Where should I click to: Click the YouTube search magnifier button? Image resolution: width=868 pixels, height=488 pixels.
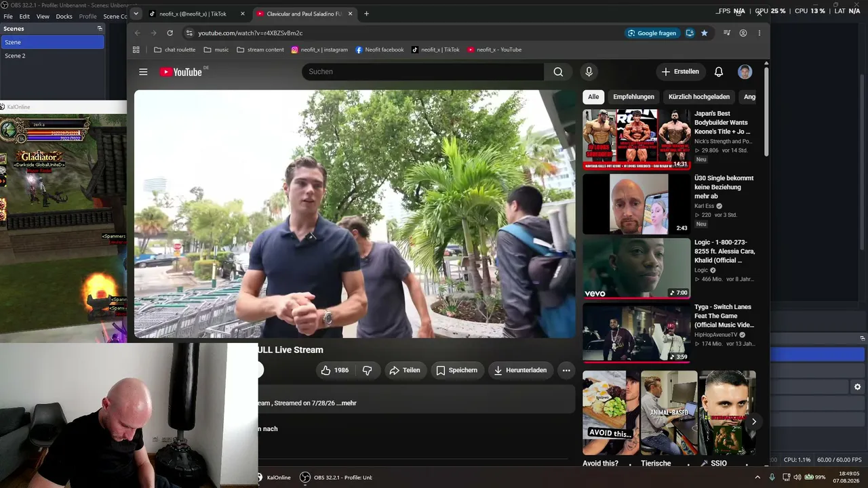(x=558, y=72)
